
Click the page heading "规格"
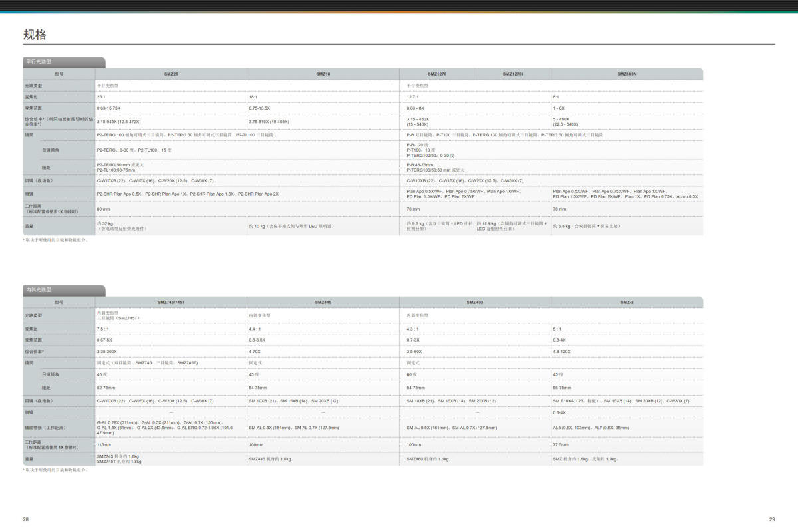click(35, 35)
